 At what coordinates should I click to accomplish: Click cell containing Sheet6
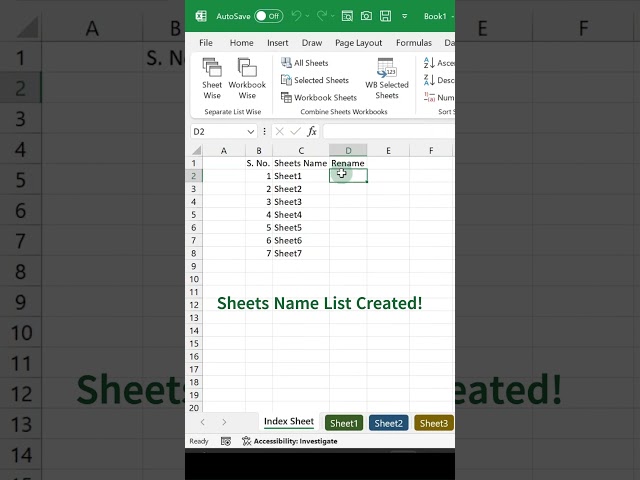(301, 240)
